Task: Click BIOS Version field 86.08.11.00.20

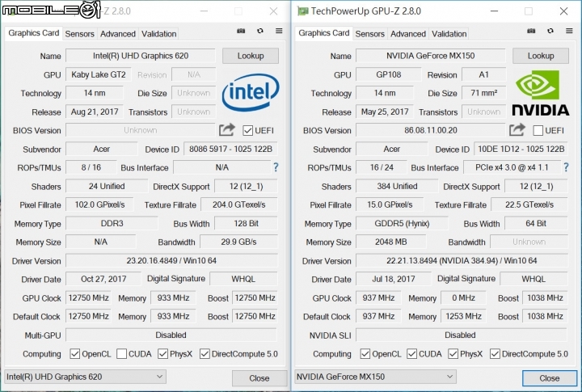Action: pos(431,130)
